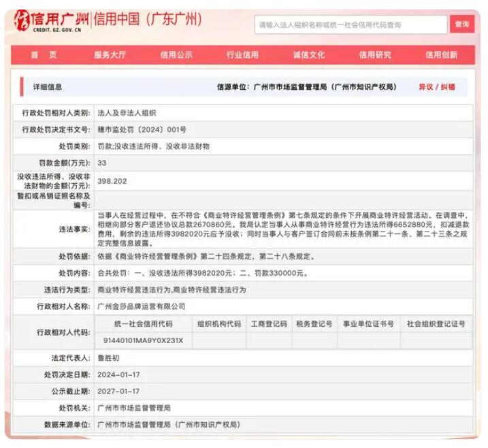Click the 查询 search button

[x=462, y=25]
